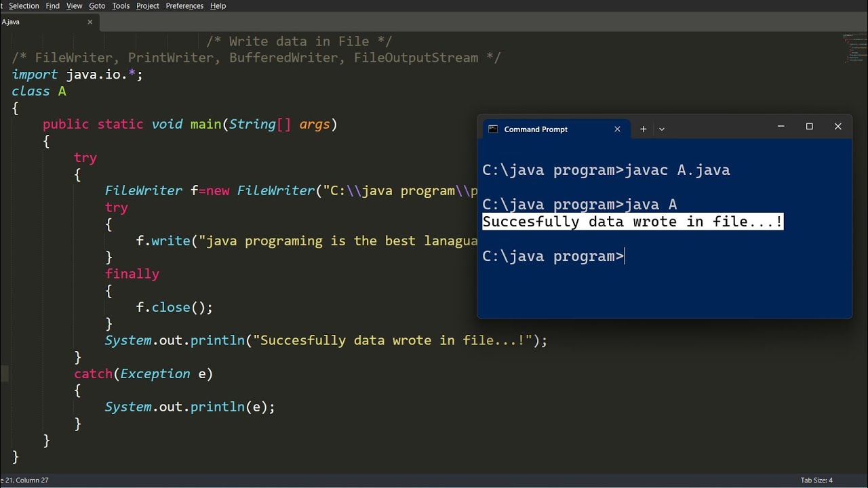Screen dimensions: 868x488
Task: Click the println 'Succesfully data wrote' code line
Action: coord(326,340)
